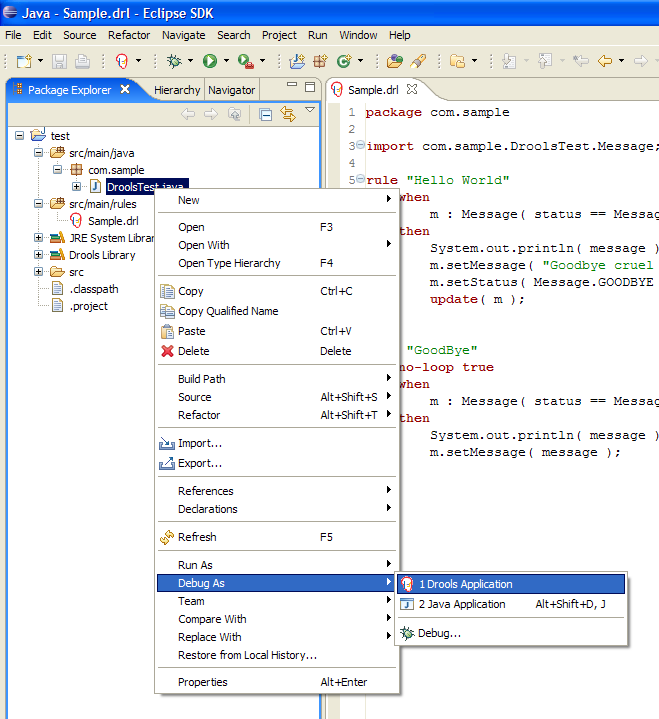Click the Open Type toolbar icon
This screenshot has height=719, width=659.
tap(394, 61)
